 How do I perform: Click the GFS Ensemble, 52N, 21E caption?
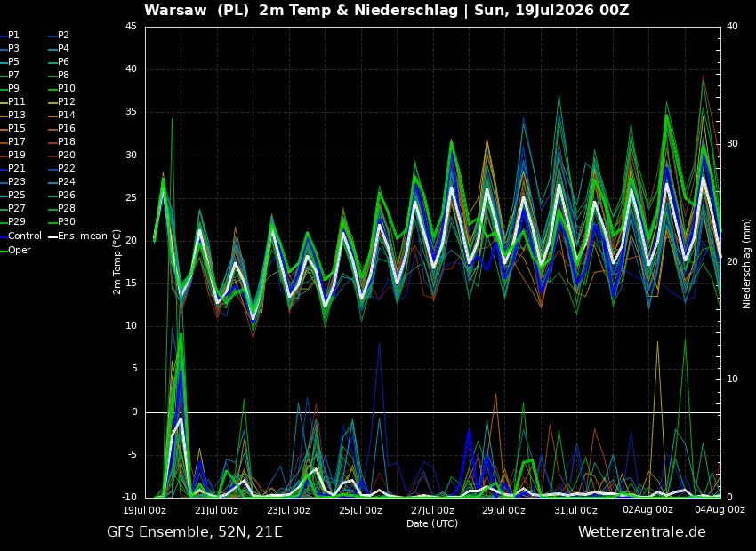pos(195,532)
